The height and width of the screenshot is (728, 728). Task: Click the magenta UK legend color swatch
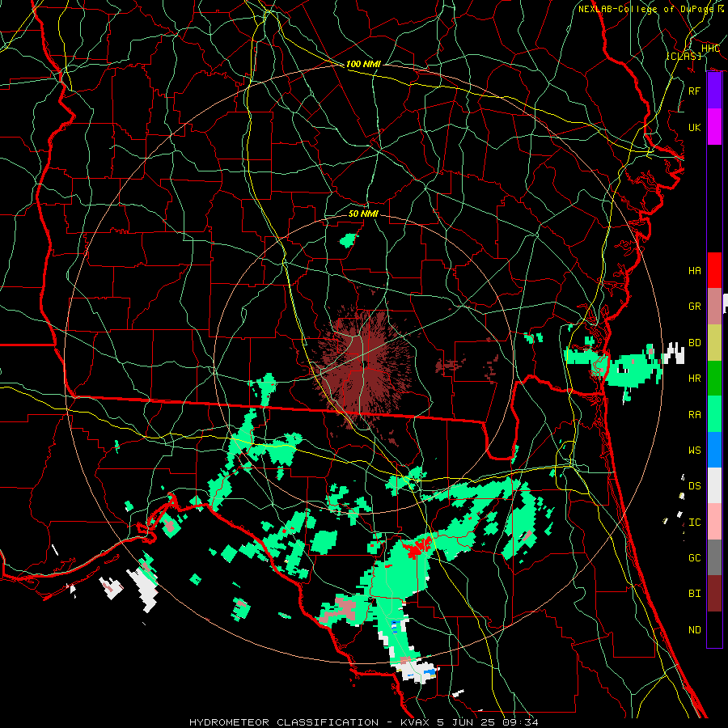tap(714, 127)
